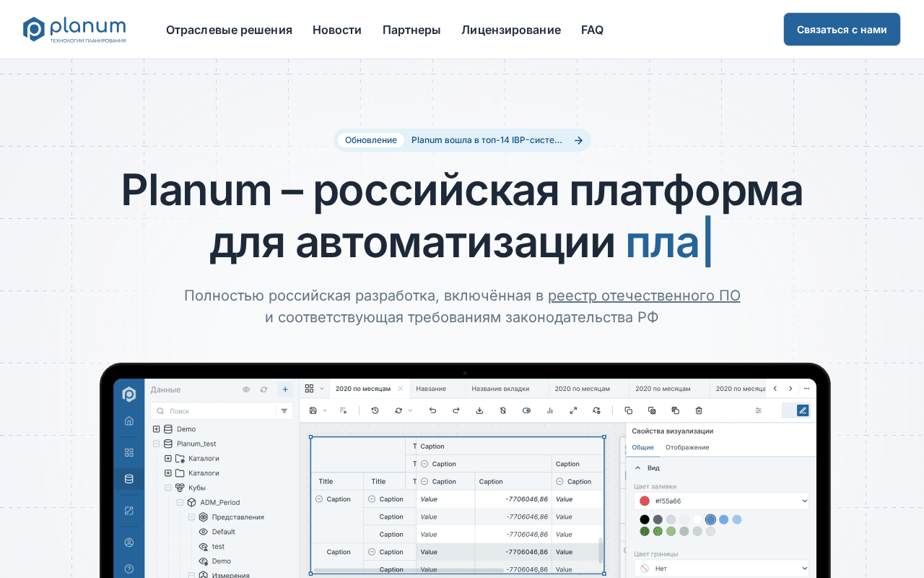Open the Лицензирование menu item

click(x=511, y=30)
